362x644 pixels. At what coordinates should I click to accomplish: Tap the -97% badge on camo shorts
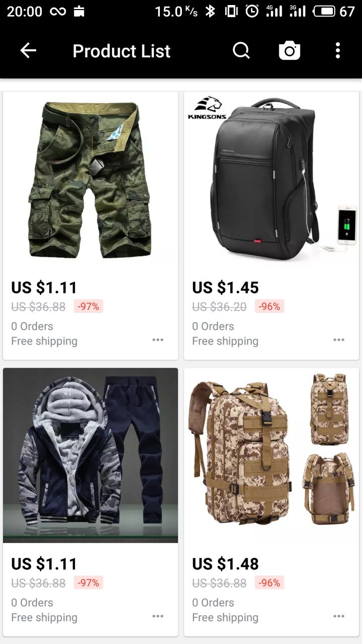(88, 306)
